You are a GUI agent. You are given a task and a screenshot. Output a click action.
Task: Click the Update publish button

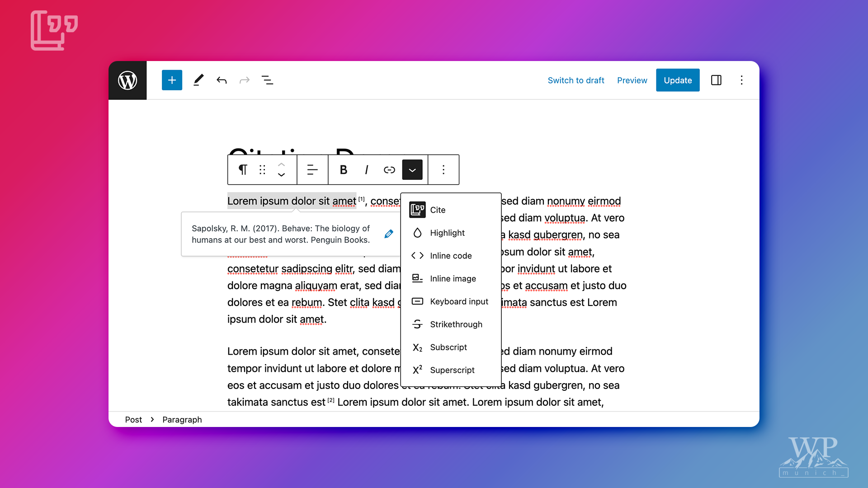(x=678, y=80)
